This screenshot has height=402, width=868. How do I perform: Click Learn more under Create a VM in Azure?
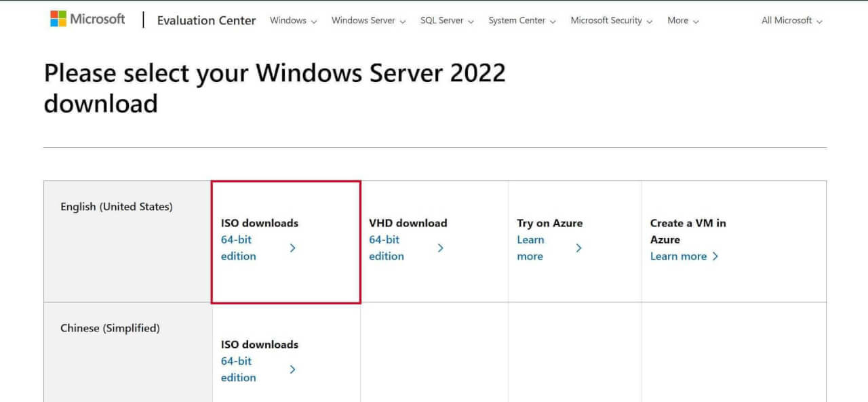[x=679, y=256]
